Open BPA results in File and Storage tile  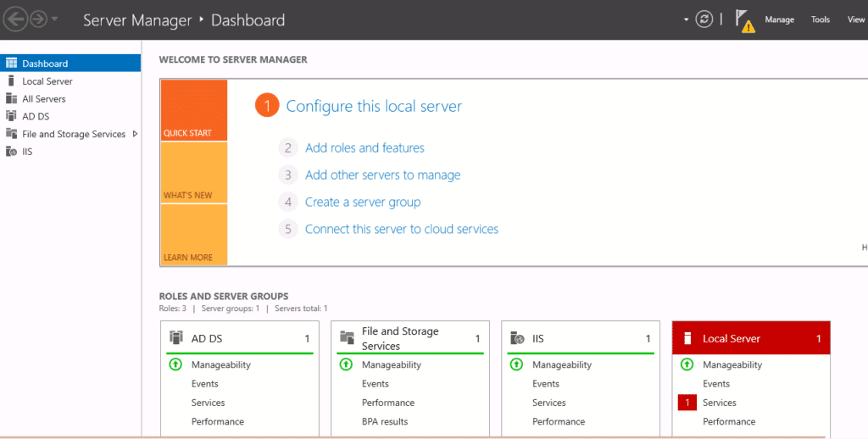point(385,421)
